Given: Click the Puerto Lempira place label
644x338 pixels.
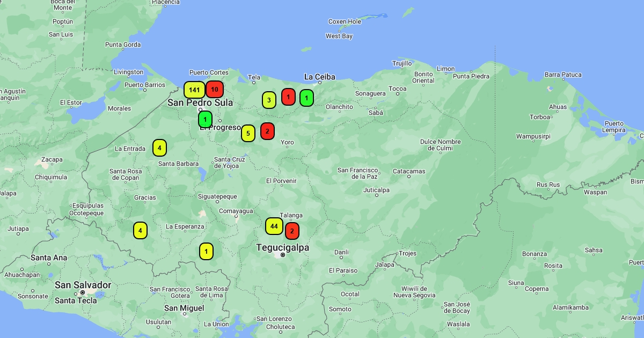Looking at the screenshot, I should 614,127.
